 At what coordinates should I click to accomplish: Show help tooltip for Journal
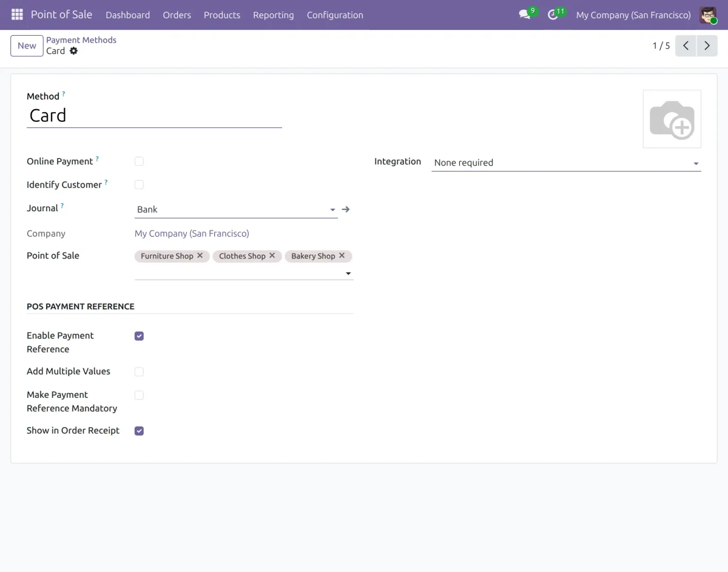[62, 206]
